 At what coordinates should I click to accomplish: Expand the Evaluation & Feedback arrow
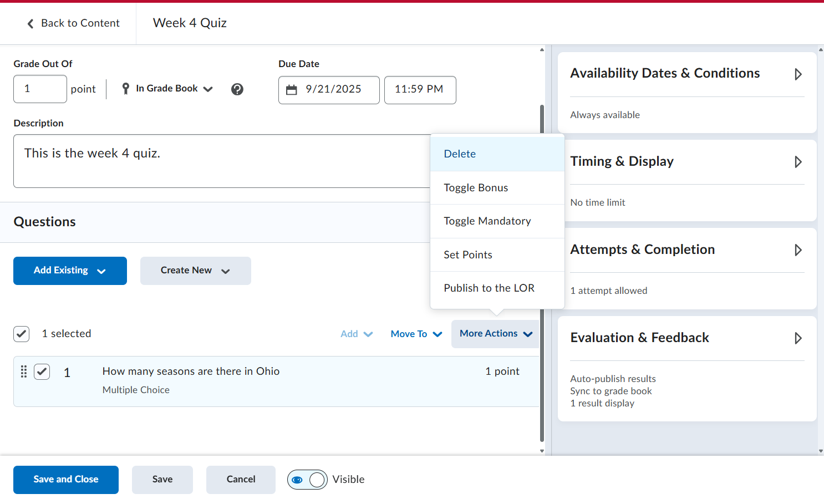pyautogui.click(x=798, y=338)
